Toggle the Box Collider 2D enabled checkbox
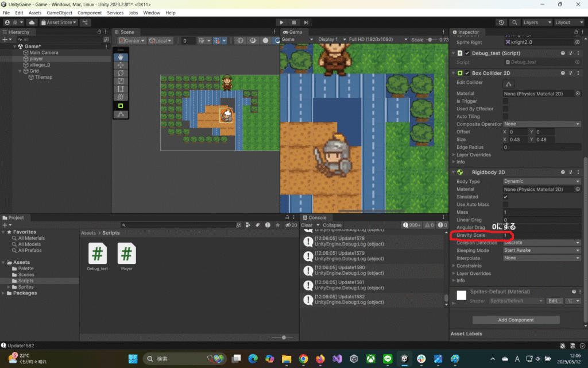This screenshot has width=588, height=368. pyautogui.click(x=467, y=73)
